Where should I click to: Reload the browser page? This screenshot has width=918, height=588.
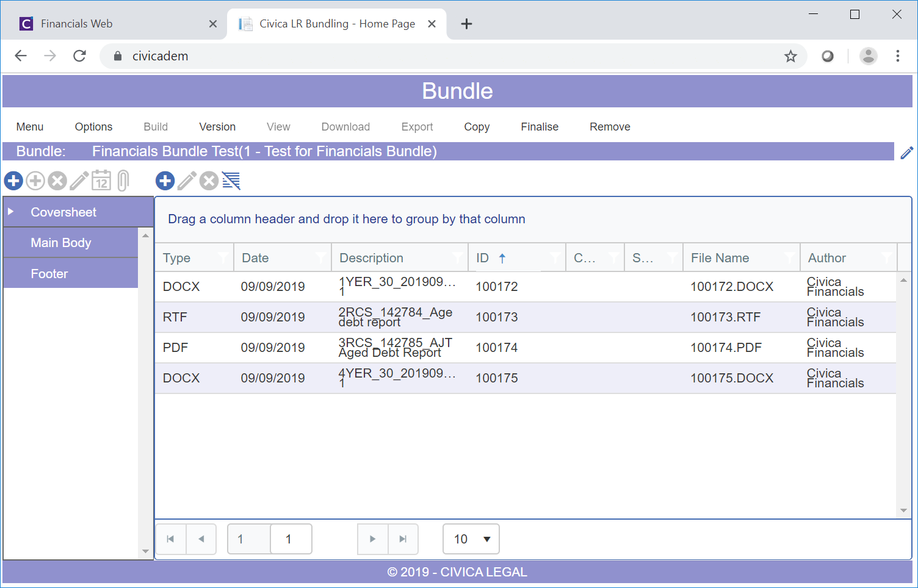point(79,56)
